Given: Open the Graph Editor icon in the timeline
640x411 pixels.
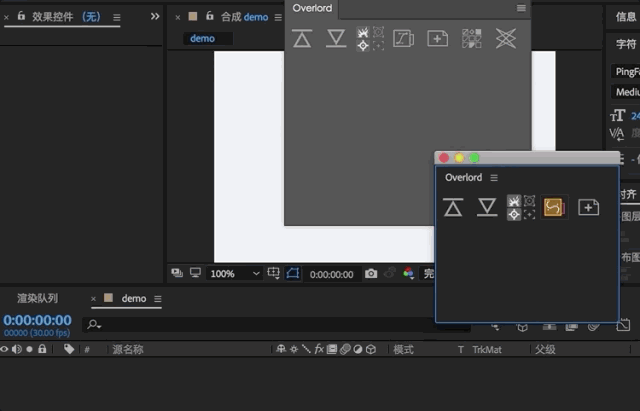Looking at the screenshot, I should pyautogui.click(x=623, y=325).
